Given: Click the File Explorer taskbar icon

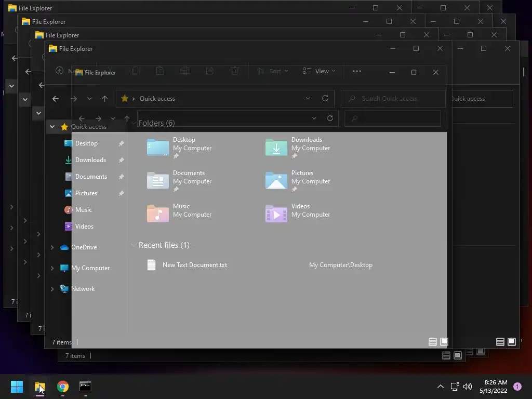Looking at the screenshot, I should click(x=40, y=387).
